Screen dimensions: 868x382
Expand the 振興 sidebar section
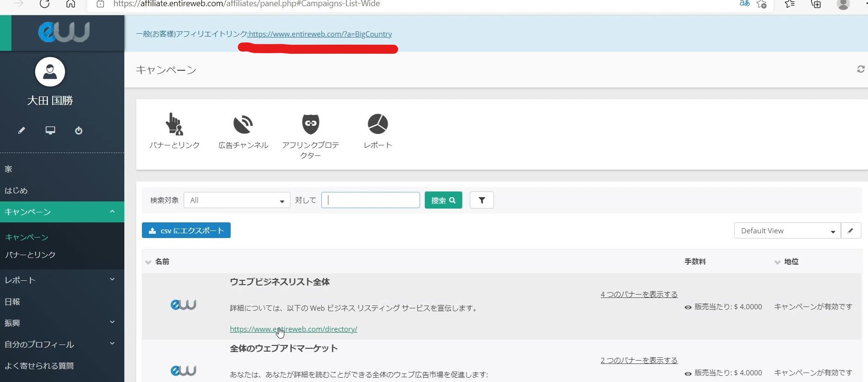click(x=112, y=322)
